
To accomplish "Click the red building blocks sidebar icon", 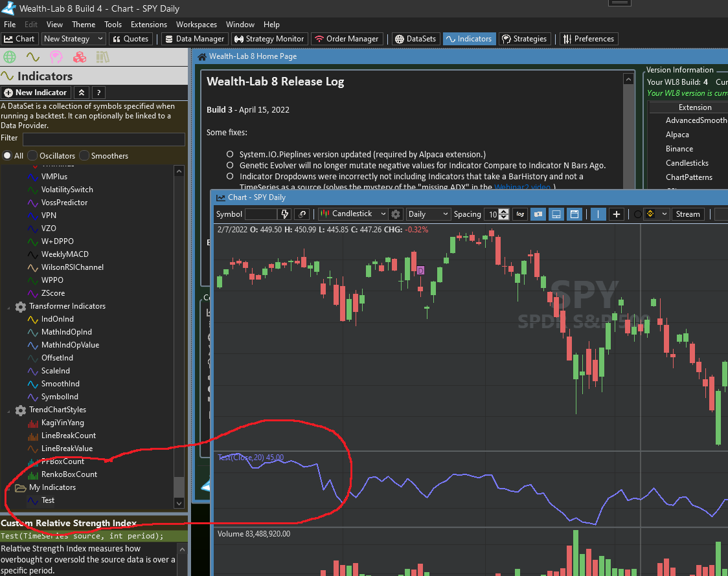I will coord(80,58).
